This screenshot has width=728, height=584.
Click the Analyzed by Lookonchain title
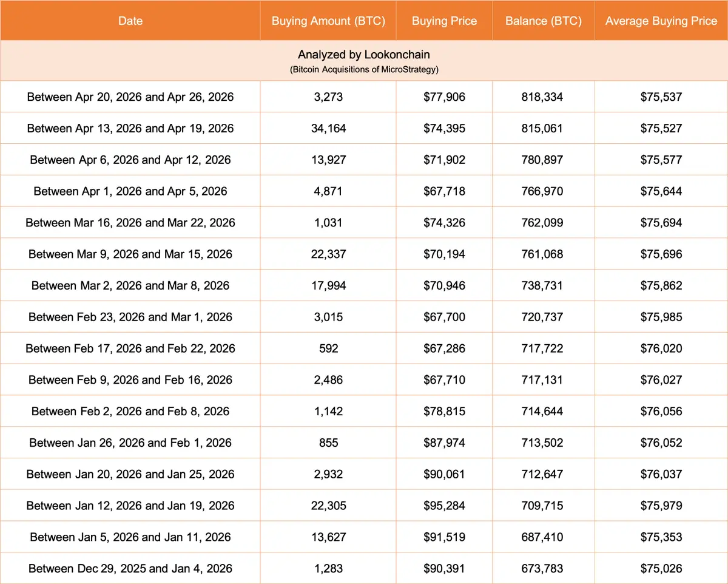pyautogui.click(x=364, y=55)
